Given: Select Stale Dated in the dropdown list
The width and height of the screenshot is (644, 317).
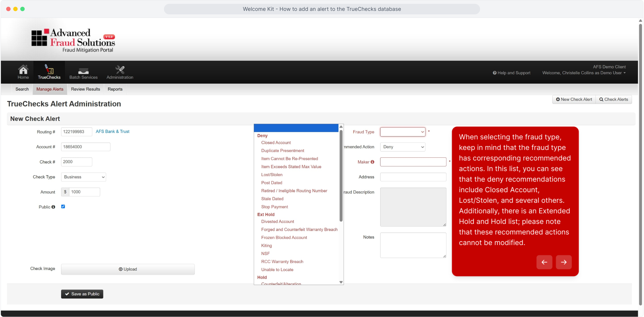Looking at the screenshot, I should coord(272,199).
